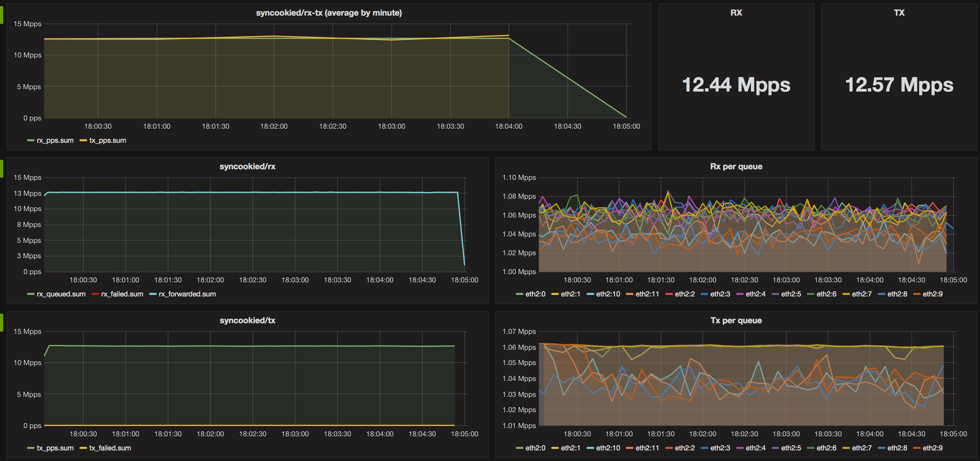This screenshot has width=980, height=461.
Task: Hide the tx_pps.sum series in syncookied/rx-tx
Action: (x=107, y=140)
